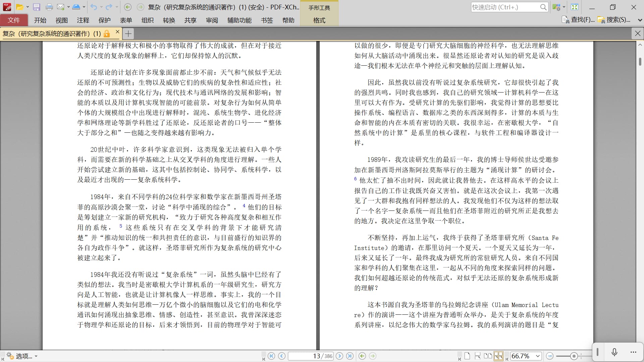Click the 查找(F) find button
Image resolution: width=644 pixels, height=362 pixels.
tap(578, 20)
